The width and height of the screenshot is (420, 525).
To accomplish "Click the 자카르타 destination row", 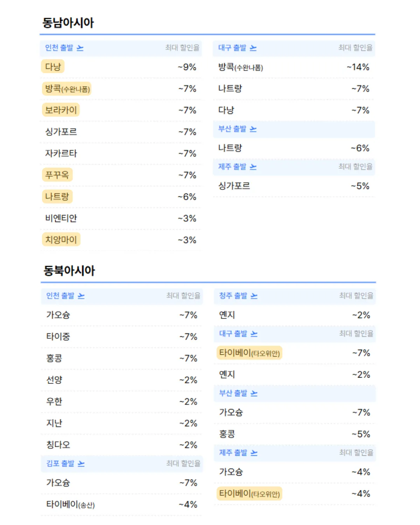I will (x=121, y=154).
